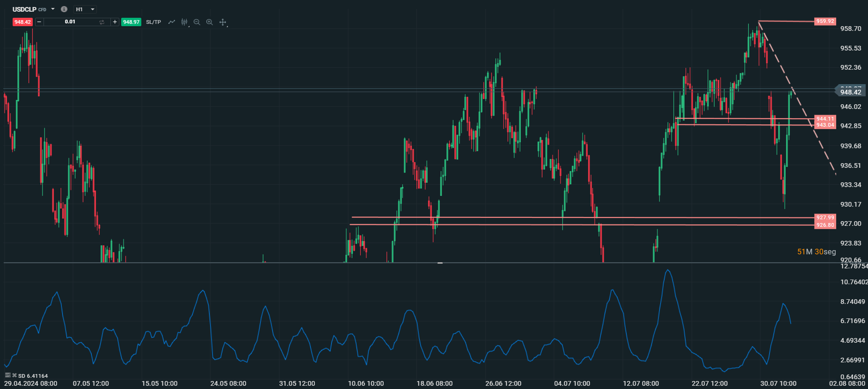Image resolution: width=868 pixels, height=389 pixels.
Task: Click the 04.07 10:00 time axis label
Action: coord(572,383)
